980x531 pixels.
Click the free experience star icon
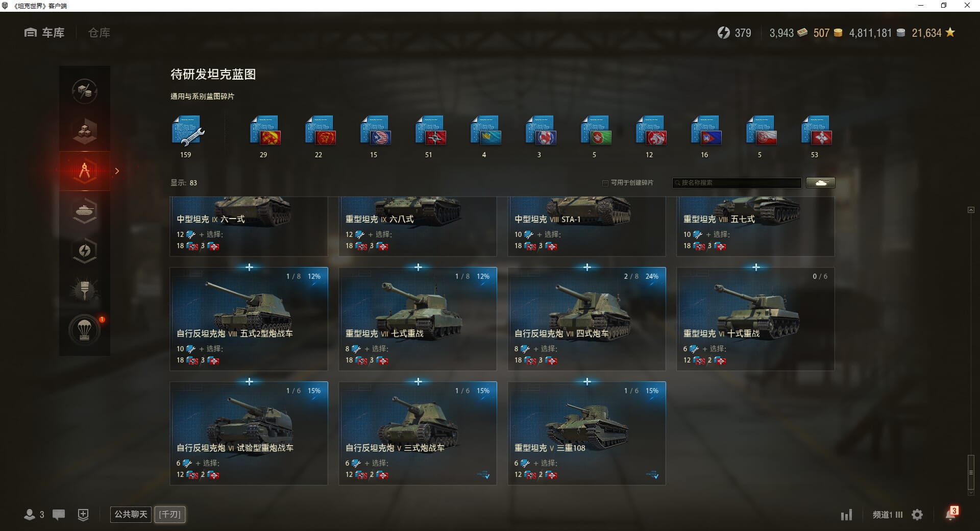pos(950,33)
